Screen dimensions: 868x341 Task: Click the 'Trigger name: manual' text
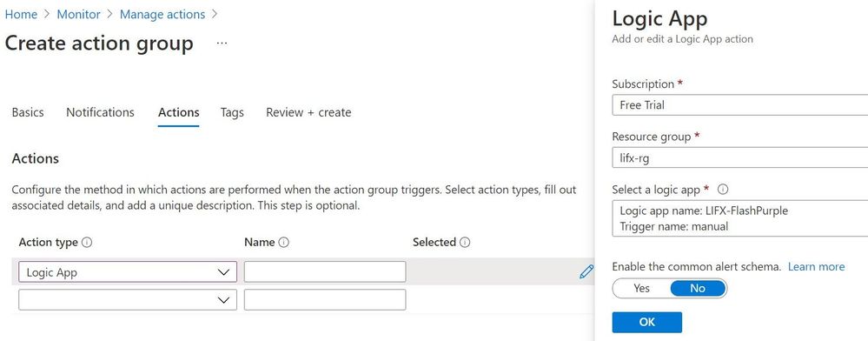673,226
